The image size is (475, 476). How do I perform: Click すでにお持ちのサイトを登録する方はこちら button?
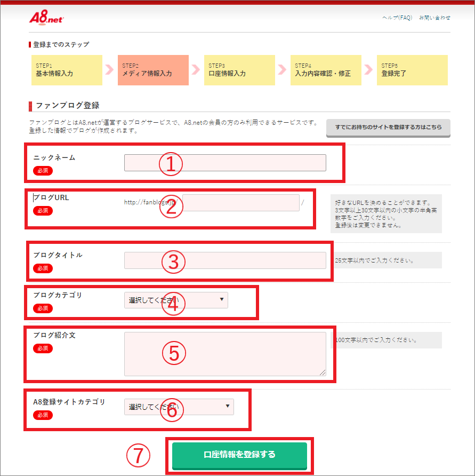tap(388, 128)
